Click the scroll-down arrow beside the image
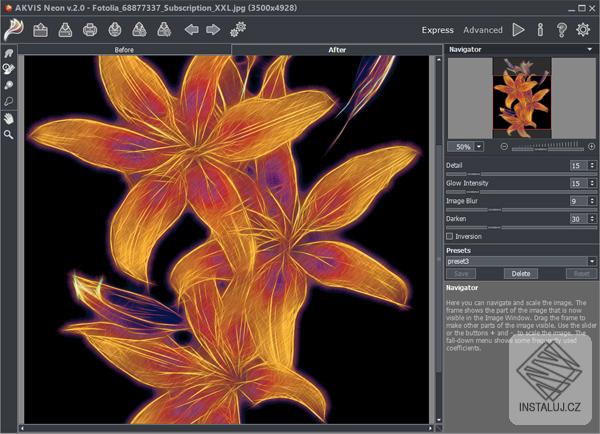 coord(439,420)
